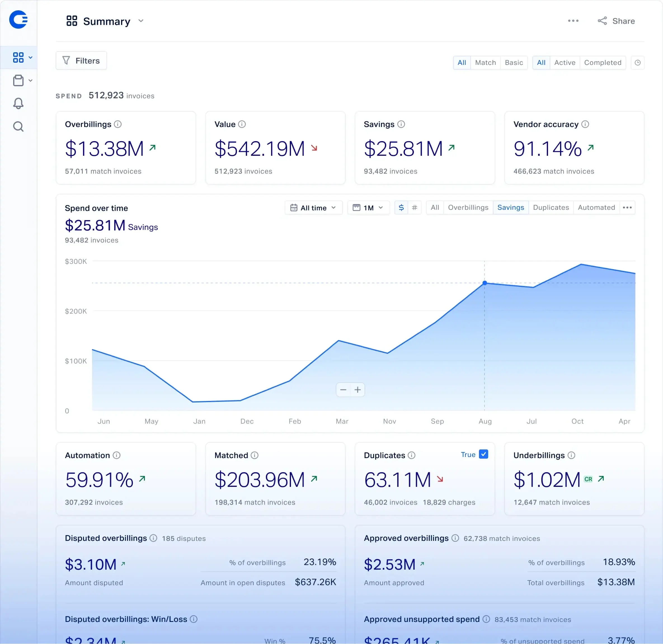Viewport: 663px width, 644px height.
Task: Switch invoice status filter to Completed
Action: (x=603, y=63)
